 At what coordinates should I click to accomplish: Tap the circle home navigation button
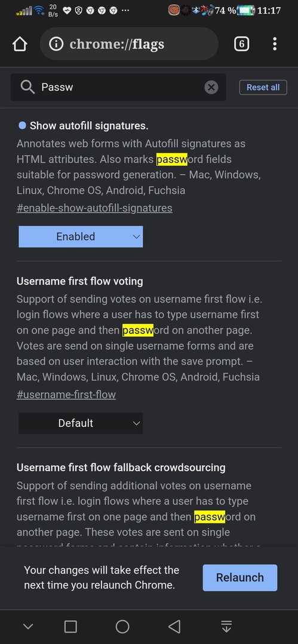(x=122, y=627)
